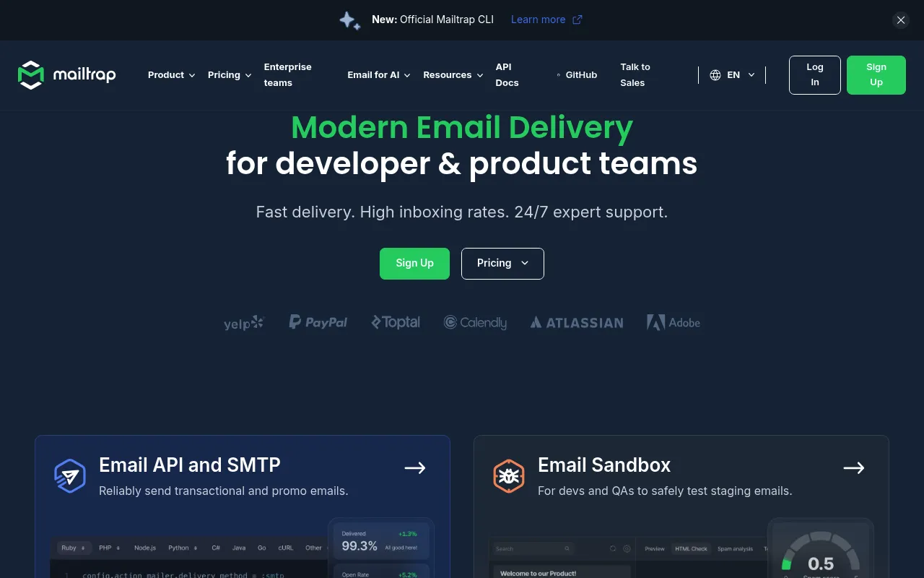Switch to the C# code tab

pyautogui.click(x=216, y=548)
